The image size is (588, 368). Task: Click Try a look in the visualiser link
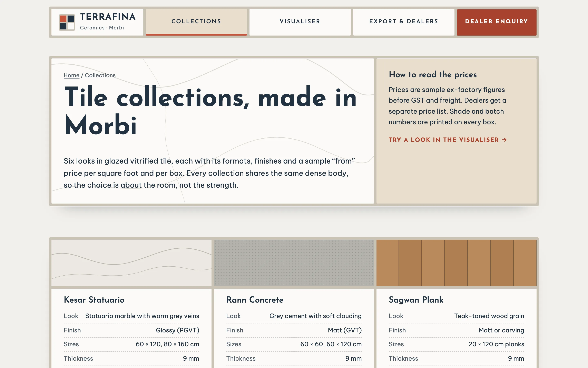(448, 140)
